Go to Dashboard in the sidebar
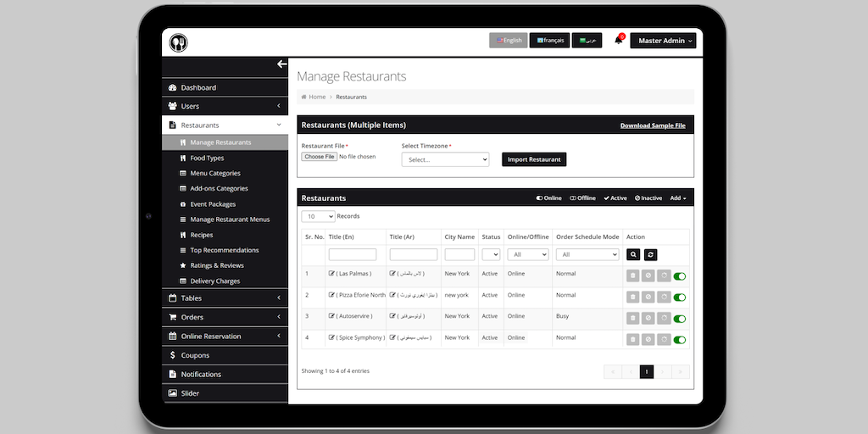Screen dimensions: 868x434 [x=198, y=88]
